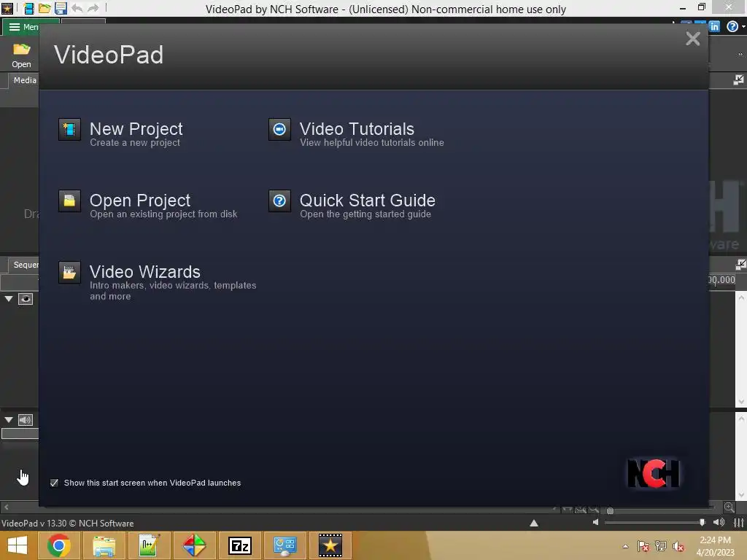Screen dimensions: 747x560
Task: Click the Video Wizards clapperboard icon
Action: click(x=69, y=272)
